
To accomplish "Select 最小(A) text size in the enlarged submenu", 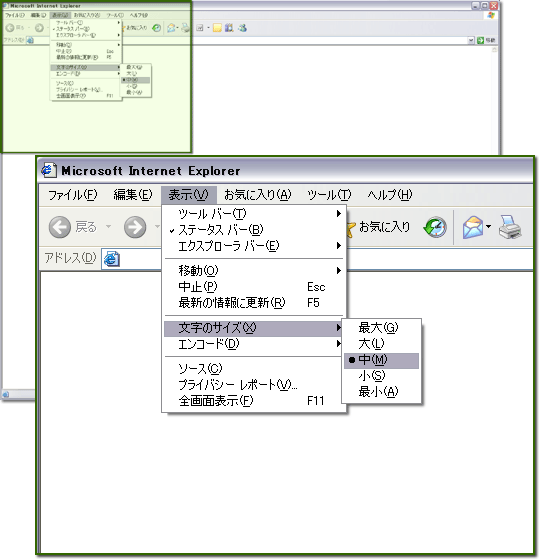I will click(381, 392).
